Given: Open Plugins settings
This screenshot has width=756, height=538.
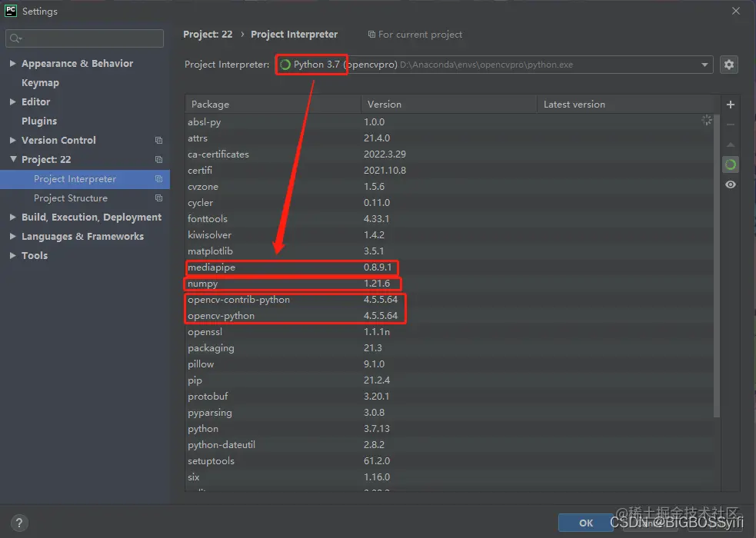Looking at the screenshot, I should coord(39,121).
